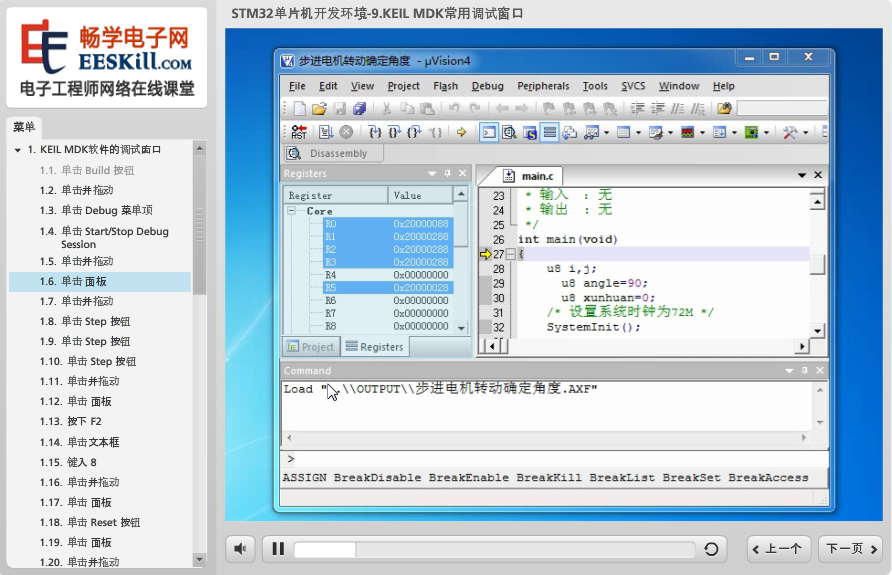Click the command line input field
Viewport: 892px width, 575px height.
554,459
